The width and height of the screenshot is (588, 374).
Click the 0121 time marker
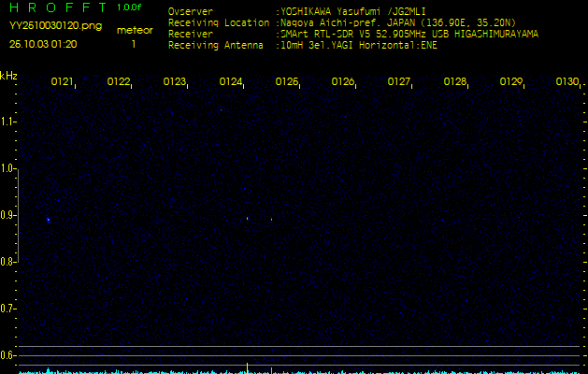click(62, 81)
